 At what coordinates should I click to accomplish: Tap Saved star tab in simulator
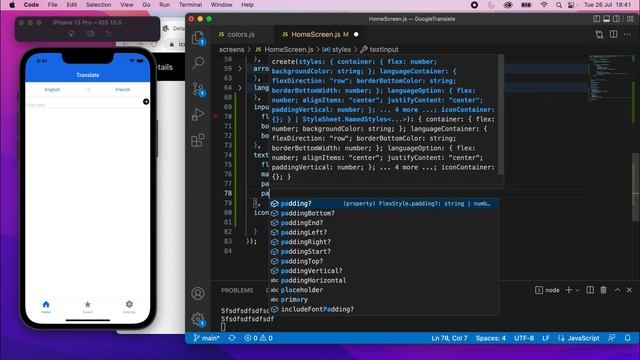tap(87, 307)
